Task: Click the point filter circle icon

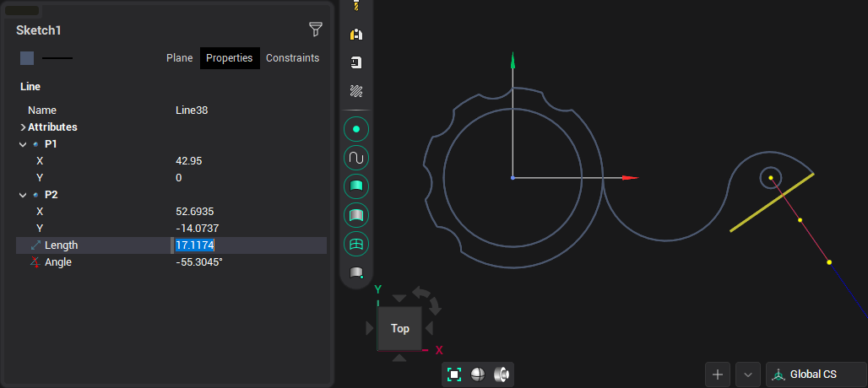Action: [x=356, y=129]
